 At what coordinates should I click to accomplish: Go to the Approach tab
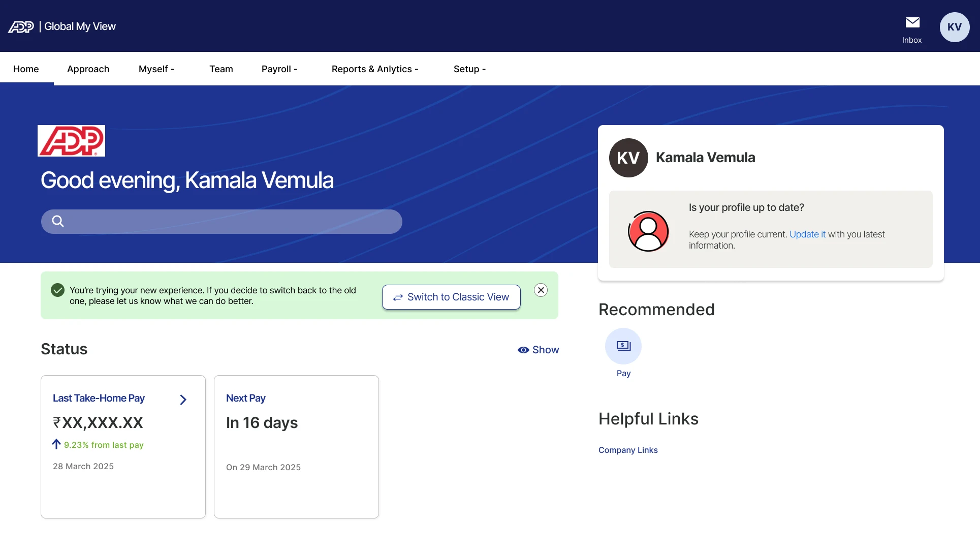pyautogui.click(x=88, y=69)
